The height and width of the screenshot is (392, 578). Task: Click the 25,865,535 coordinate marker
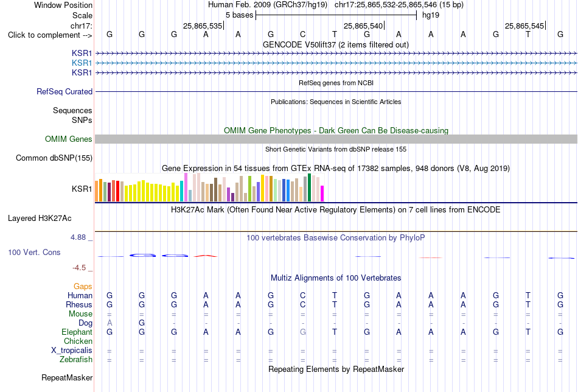pos(203,26)
